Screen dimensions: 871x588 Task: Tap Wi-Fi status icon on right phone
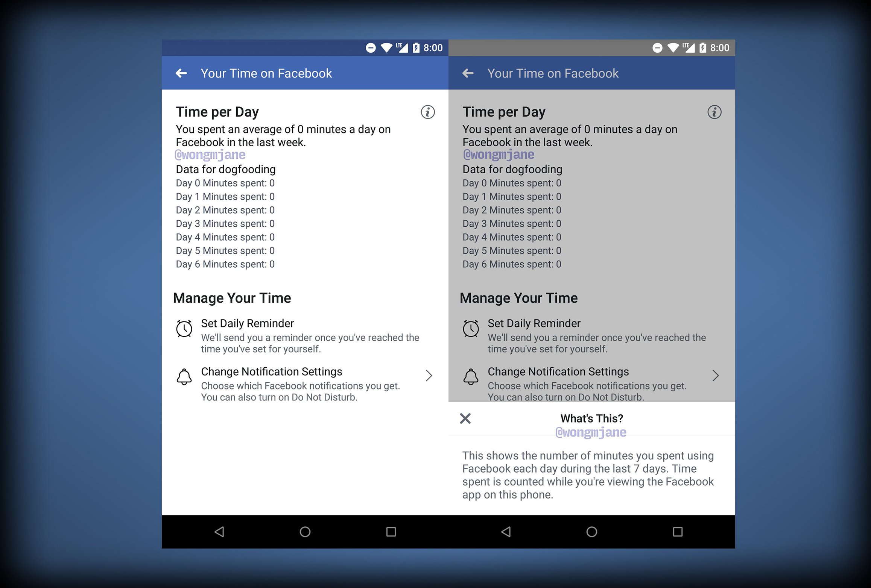click(x=673, y=48)
